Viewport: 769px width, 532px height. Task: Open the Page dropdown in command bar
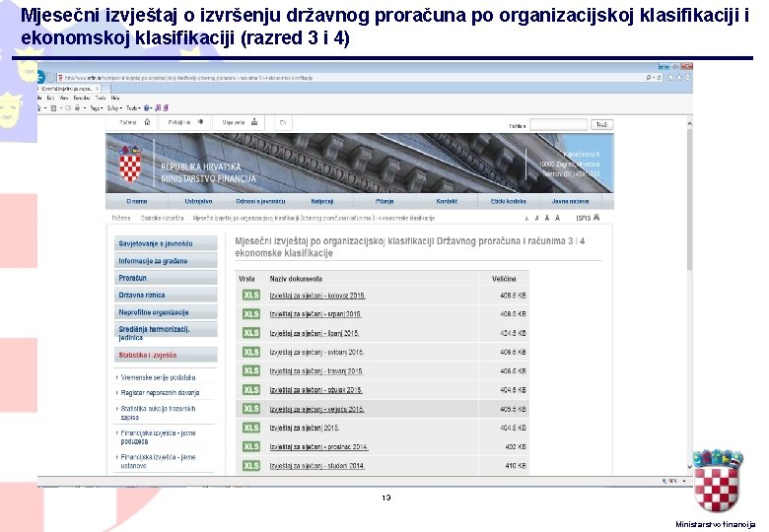coord(97,107)
